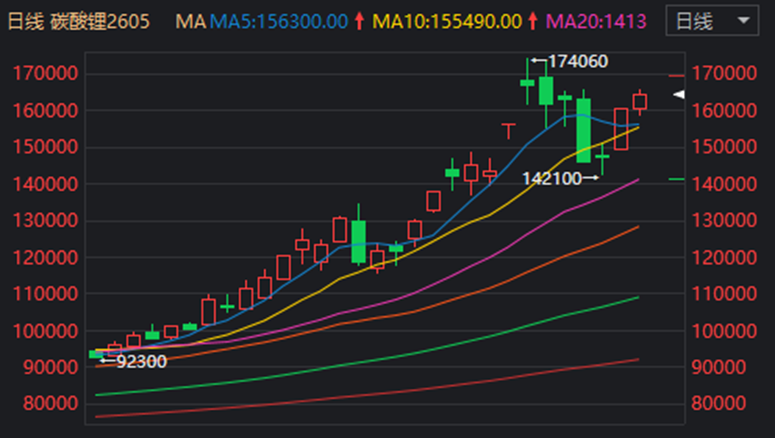
Task: Click the green dash marker on right axis
Action: 677,179
